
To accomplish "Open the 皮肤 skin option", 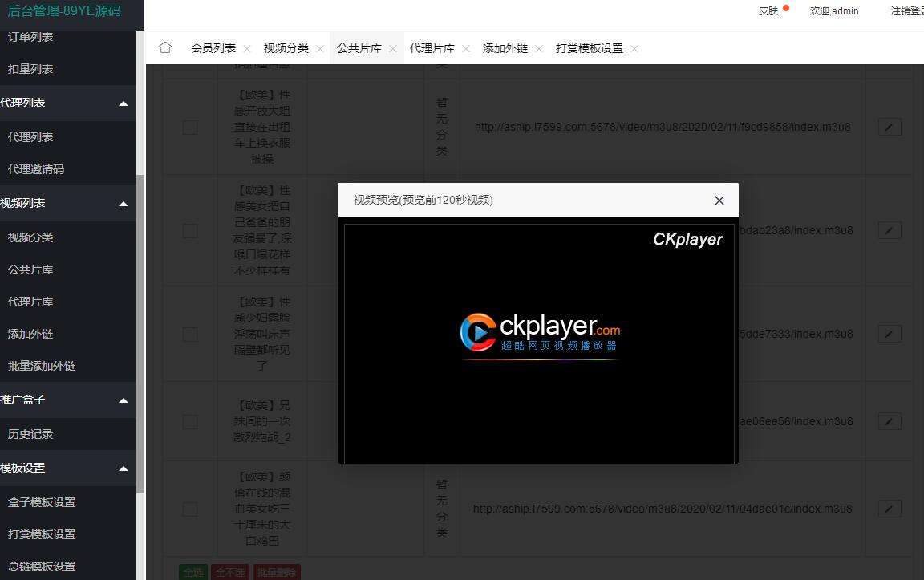I will (x=768, y=10).
